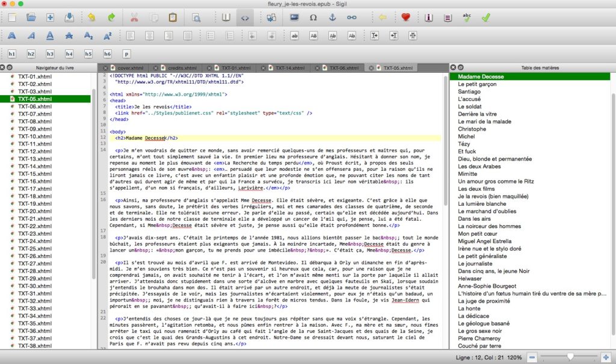Open Find and Replace magnifier icon
Viewport: 616px width, 364px height.
tap(196, 17)
